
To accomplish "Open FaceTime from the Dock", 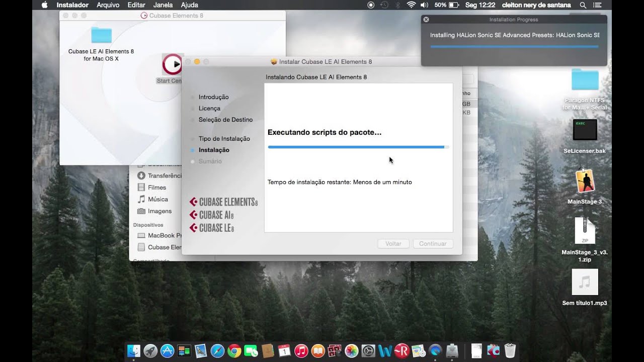I will point(251,350).
